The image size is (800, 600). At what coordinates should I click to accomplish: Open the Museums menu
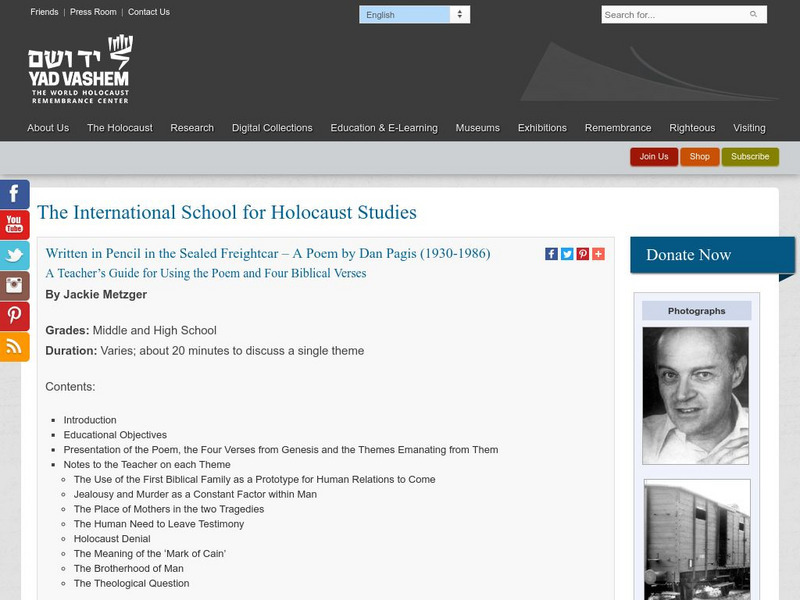click(x=478, y=128)
